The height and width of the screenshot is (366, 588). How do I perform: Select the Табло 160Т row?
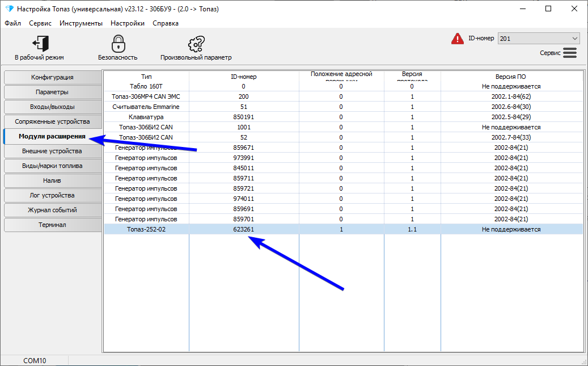coord(343,86)
